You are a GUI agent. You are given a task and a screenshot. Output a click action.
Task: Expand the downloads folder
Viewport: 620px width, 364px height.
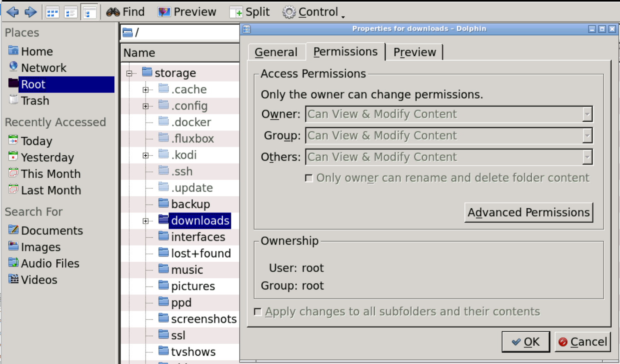[146, 221]
